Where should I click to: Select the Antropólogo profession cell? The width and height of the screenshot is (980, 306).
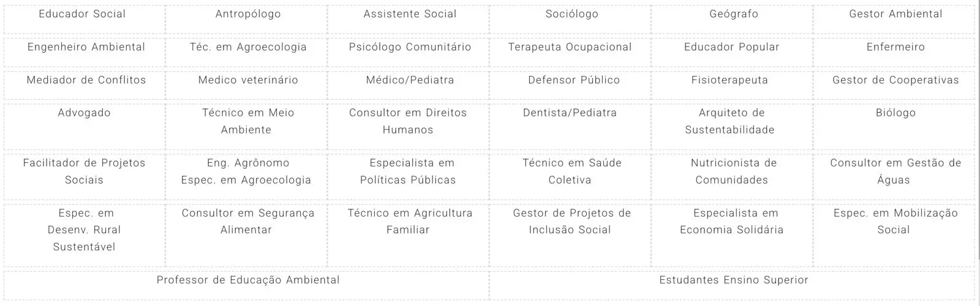click(248, 14)
